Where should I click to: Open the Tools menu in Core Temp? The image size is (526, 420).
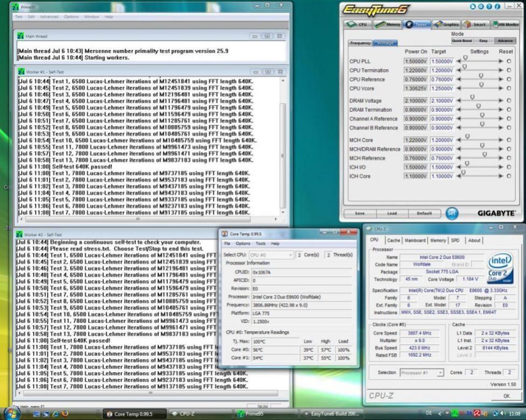261,244
